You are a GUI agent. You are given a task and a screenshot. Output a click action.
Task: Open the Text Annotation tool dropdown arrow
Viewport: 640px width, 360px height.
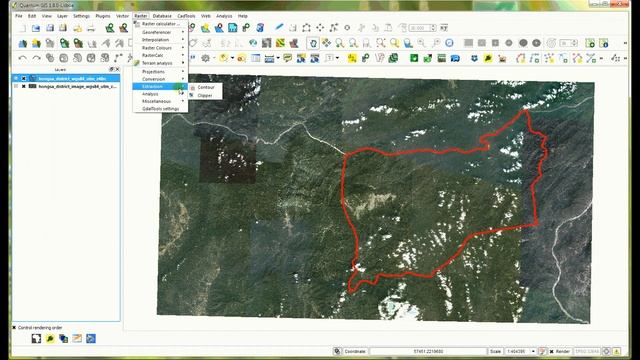pos(337,58)
